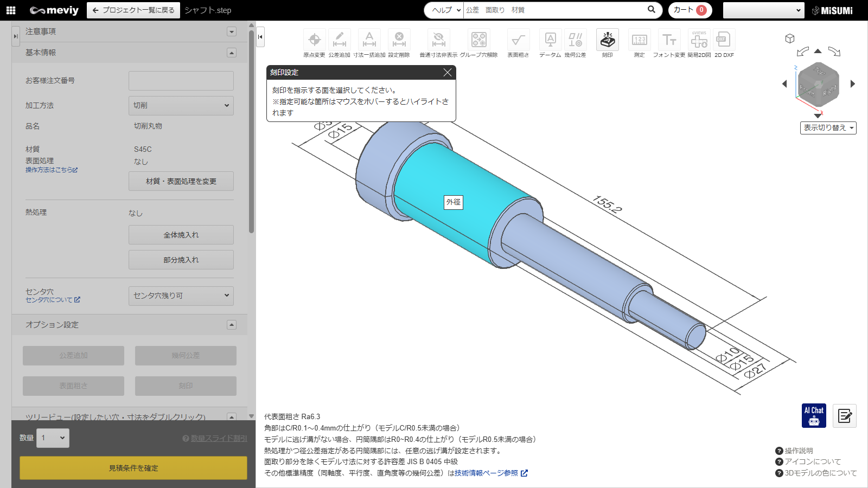Toggle 普通寸法非表示 dimension visibility
868x488 pixels.
(438, 40)
